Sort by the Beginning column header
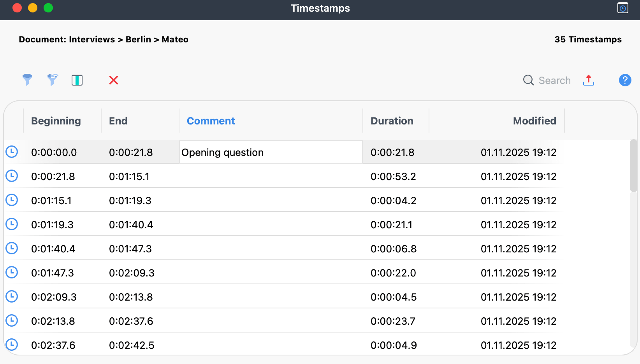 point(56,121)
